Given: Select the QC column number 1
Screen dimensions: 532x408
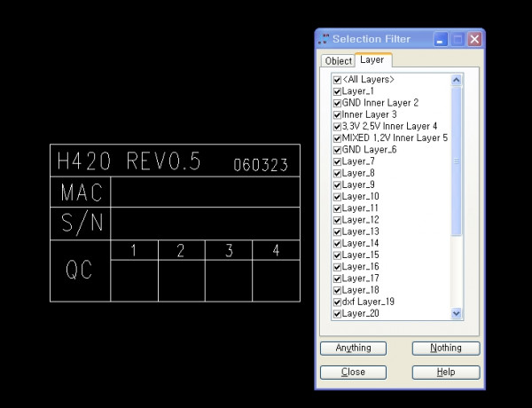Looking at the screenshot, I should pos(134,250).
